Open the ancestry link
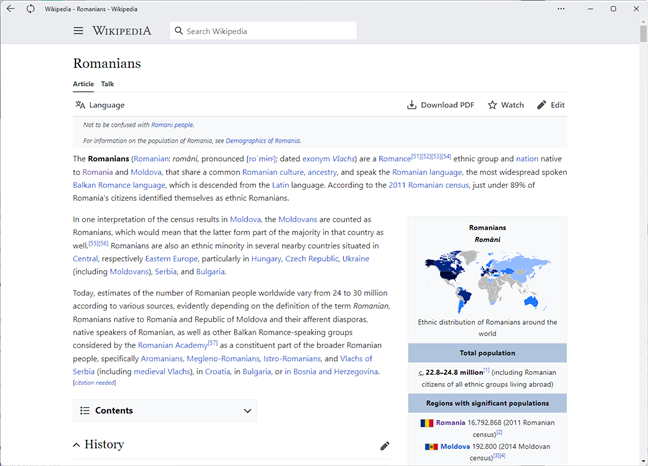This screenshot has height=466, width=648. click(x=322, y=172)
